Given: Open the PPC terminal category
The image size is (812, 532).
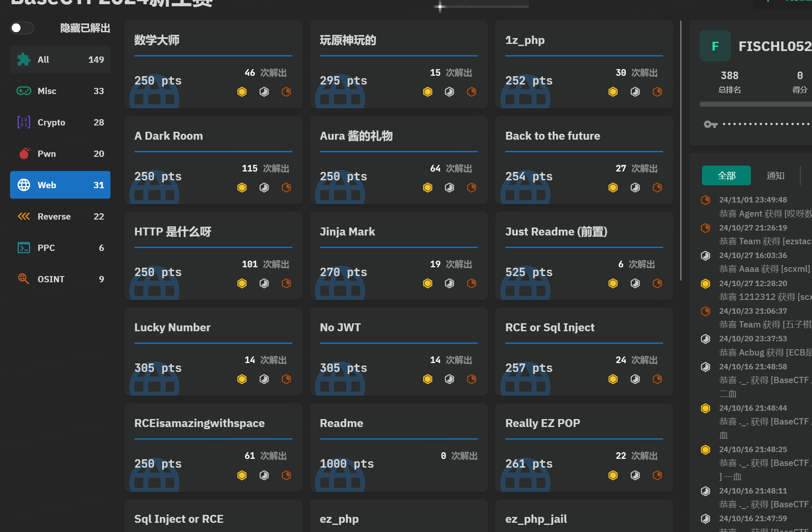Looking at the screenshot, I should [60, 248].
